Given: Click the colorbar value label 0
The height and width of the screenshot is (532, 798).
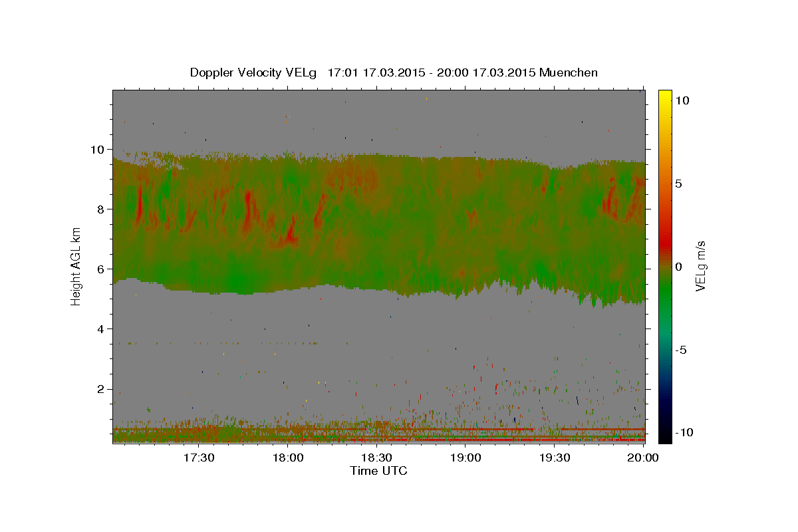Looking at the screenshot, I should (x=679, y=267).
